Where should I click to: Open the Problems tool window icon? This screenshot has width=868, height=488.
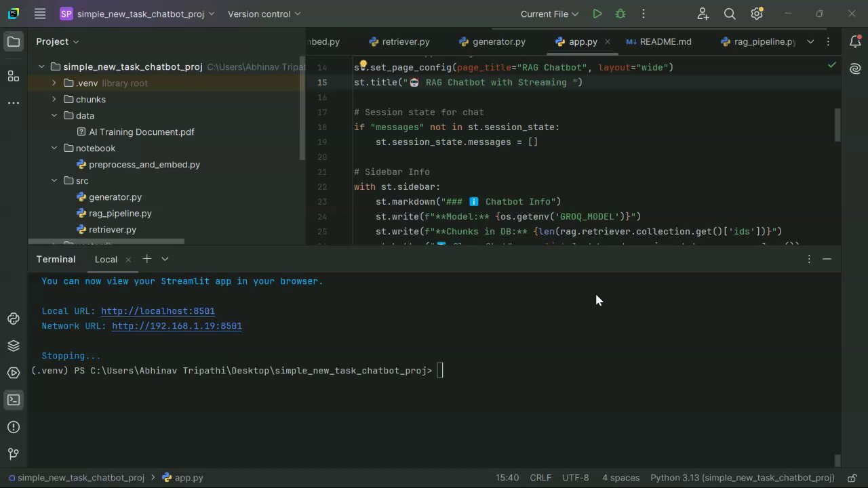13,427
